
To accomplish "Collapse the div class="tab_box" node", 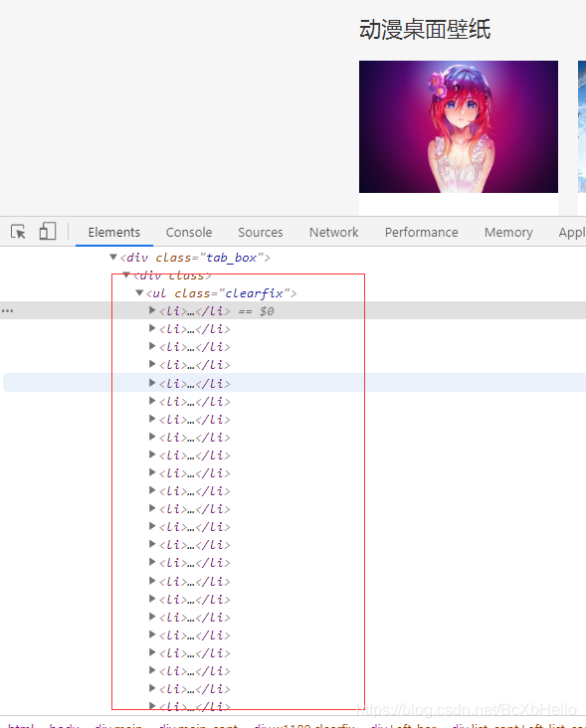I will pyautogui.click(x=113, y=257).
